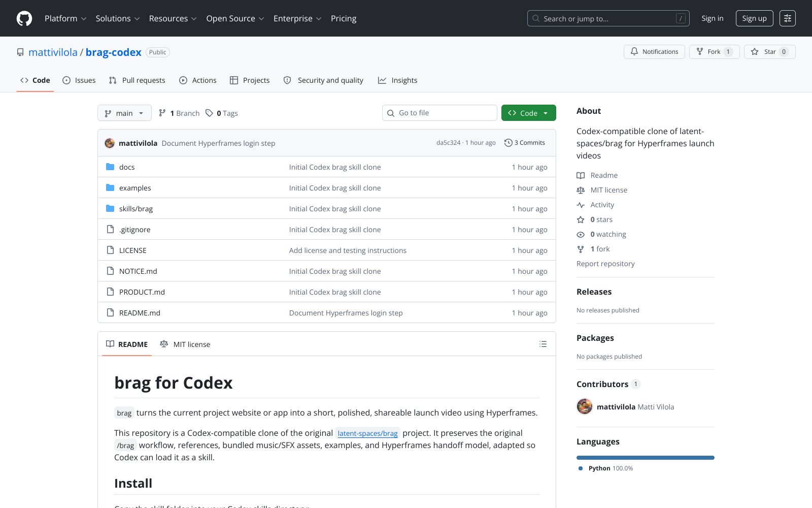Open the Releases heading link
The height and width of the screenshot is (508, 812).
click(x=594, y=292)
